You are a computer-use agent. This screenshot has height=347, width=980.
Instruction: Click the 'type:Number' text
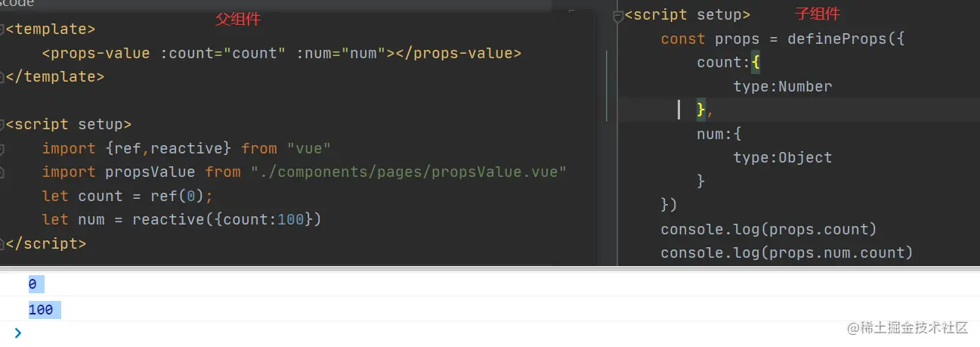pyautogui.click(x=783, y=86)
